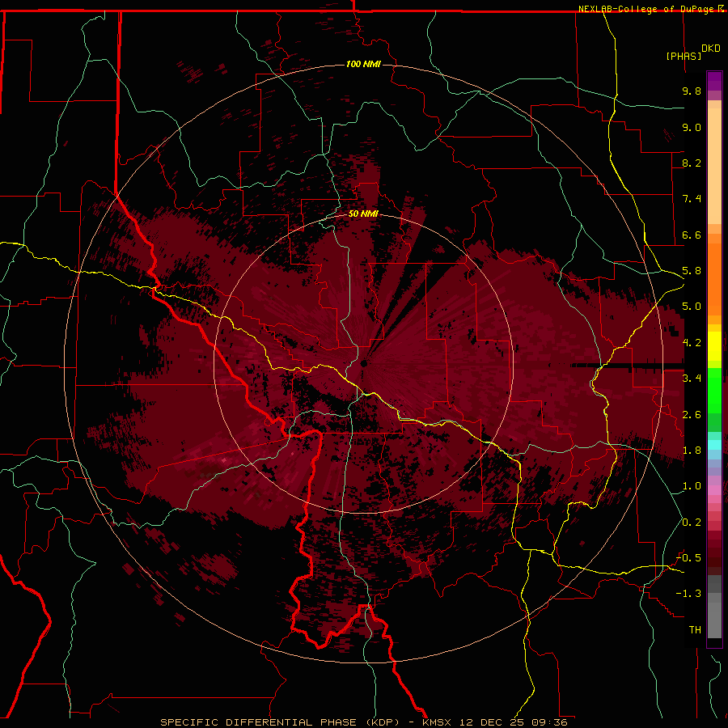Pick the pink segment of the color bar
728x728 pixels.
(x=714, y=490)
